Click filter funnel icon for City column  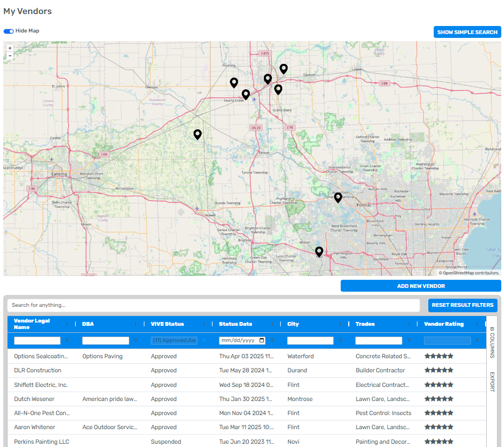click(x=340, y=340)
